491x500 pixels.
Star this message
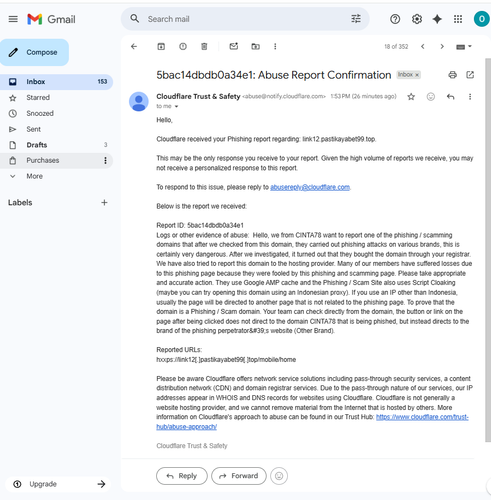pyautogui.click(x=411, y=97)
